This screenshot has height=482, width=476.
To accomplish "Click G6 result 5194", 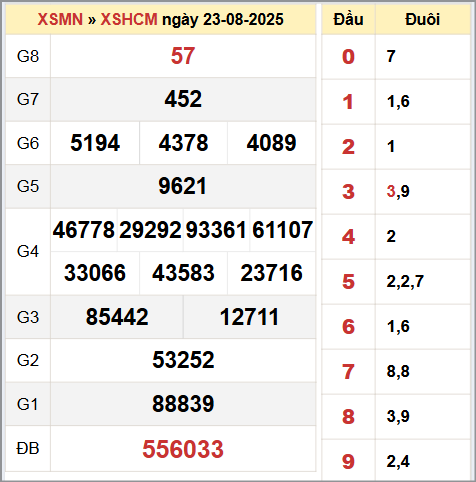I will pyautogui.click(x=95, y=143).
